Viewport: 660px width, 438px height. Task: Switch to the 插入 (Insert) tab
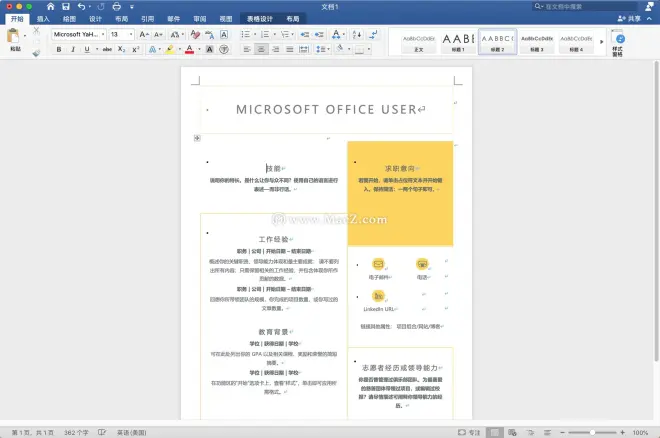[x=42, y=19]
